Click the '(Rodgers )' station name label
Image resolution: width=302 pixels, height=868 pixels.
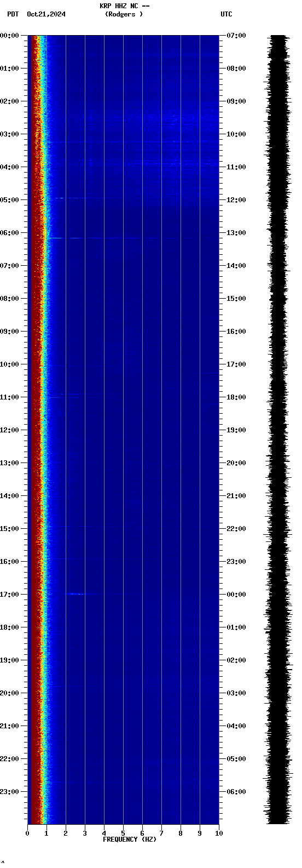(x=124, y=14)
